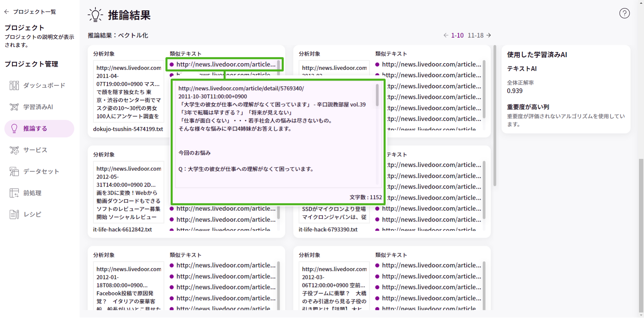Click the 子役ブームに衝撃 analysis text box

point(334,286)
